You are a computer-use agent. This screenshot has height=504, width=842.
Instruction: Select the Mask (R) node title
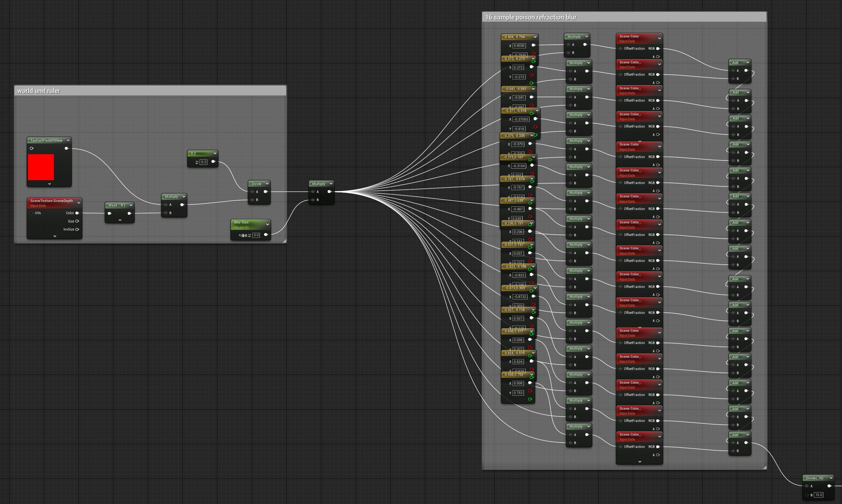pos(116,205)
